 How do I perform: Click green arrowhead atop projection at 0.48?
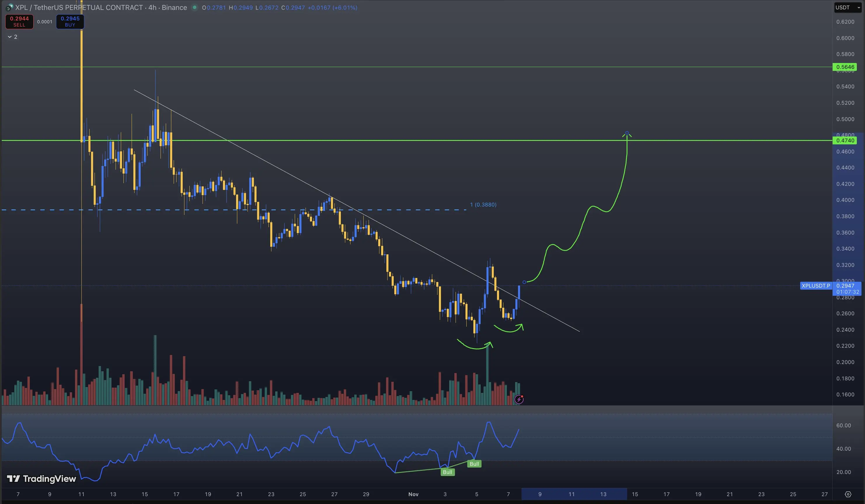627,134
